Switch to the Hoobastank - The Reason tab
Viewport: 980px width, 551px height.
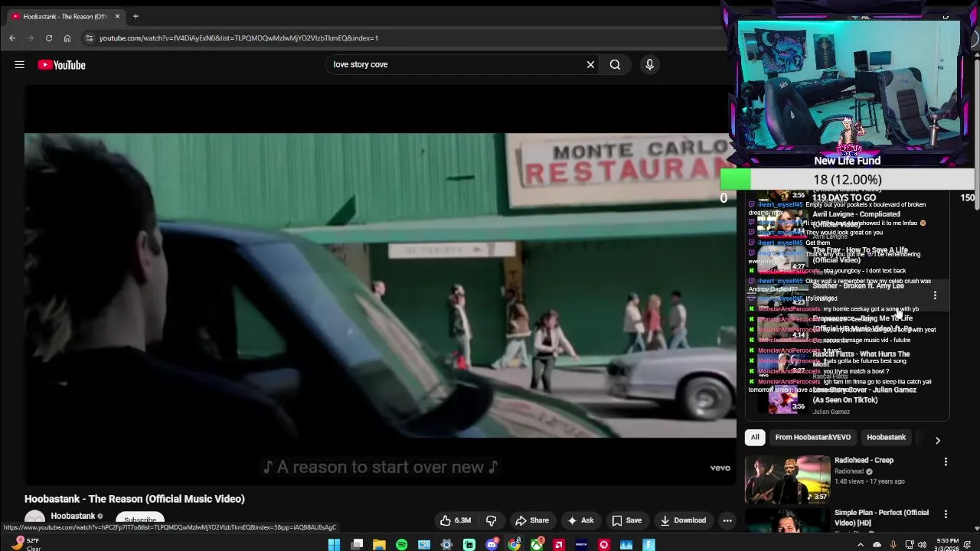[64, 16]
